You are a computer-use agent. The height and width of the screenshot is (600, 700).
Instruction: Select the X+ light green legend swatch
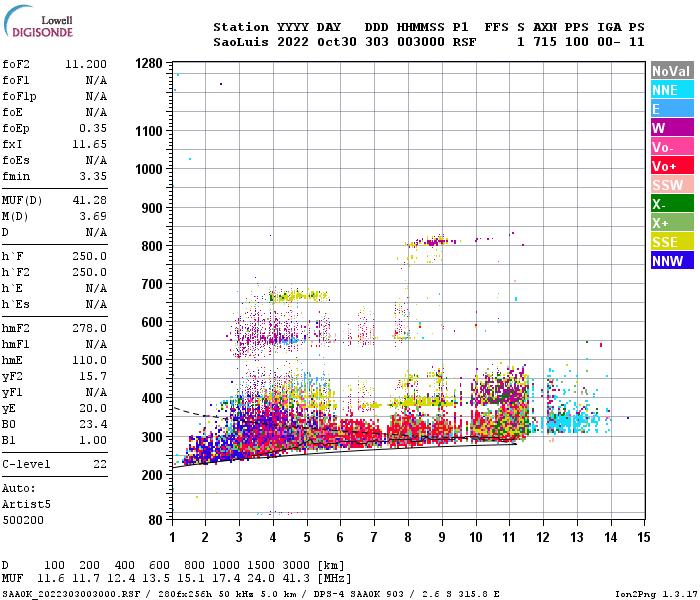click(x=672, y=223)
